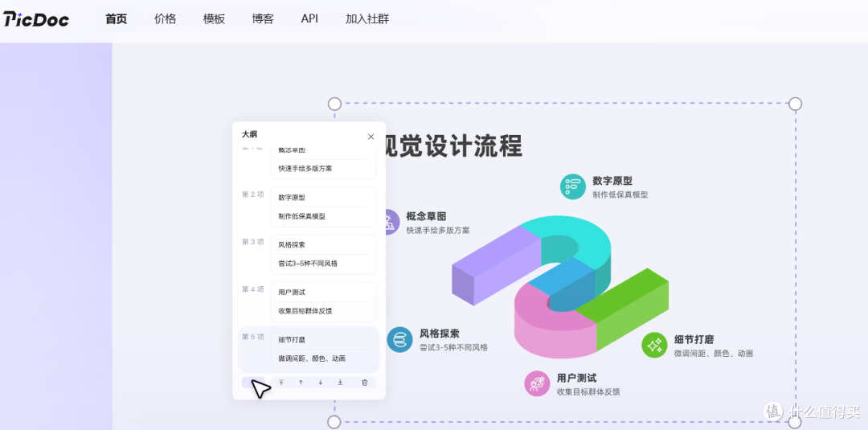The height and width of the screenshot is (430, 868).
Task: Click canvas caption 收集目标群体反馈
Action: pos(588,391)
